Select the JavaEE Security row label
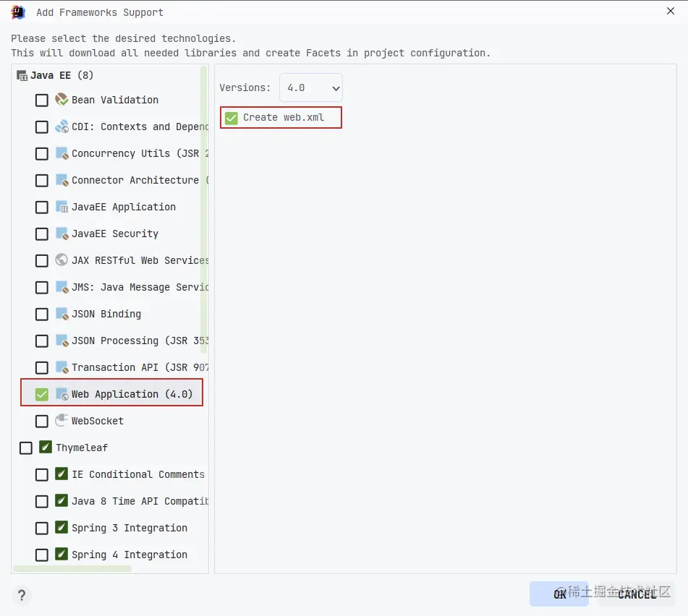The image size is (688, 616). (x=115, y=234)
